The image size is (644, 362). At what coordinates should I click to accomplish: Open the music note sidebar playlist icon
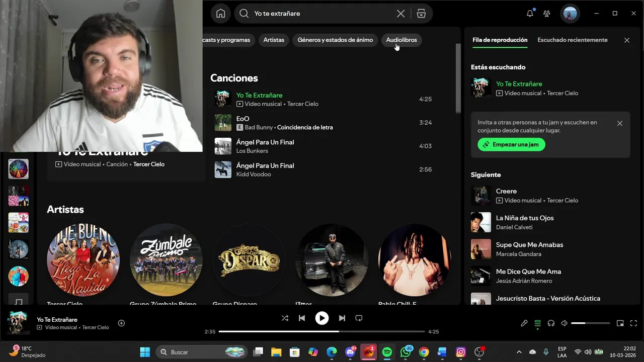coord(19,300)
